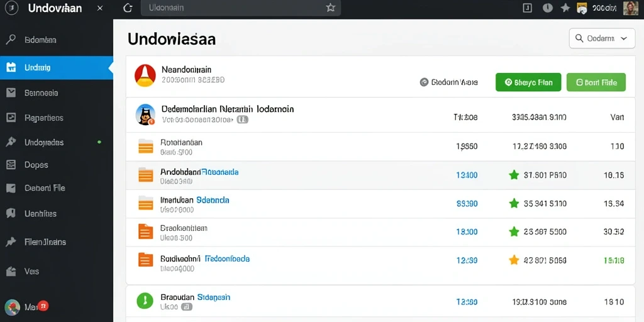Open the Sidapesin link in Braoudan row

(x=214, y=297)
